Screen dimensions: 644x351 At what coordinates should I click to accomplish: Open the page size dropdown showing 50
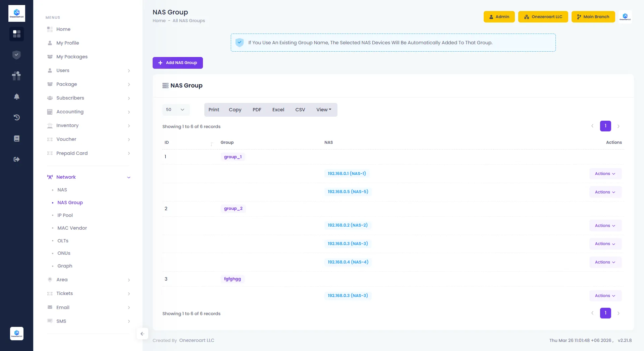(x=175, y=110)
